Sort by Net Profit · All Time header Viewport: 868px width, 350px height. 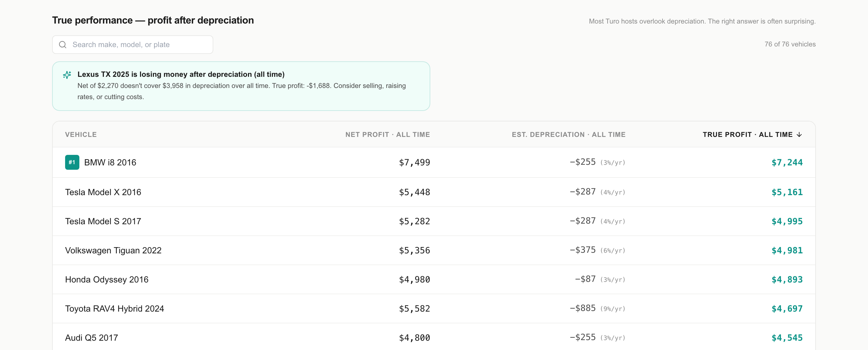387,135
